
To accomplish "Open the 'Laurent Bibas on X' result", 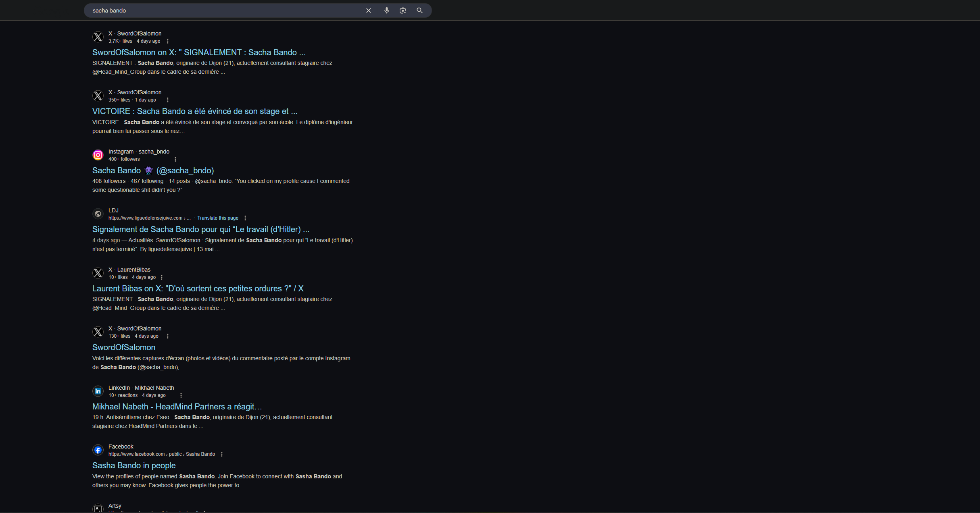I will click(198, 289).
